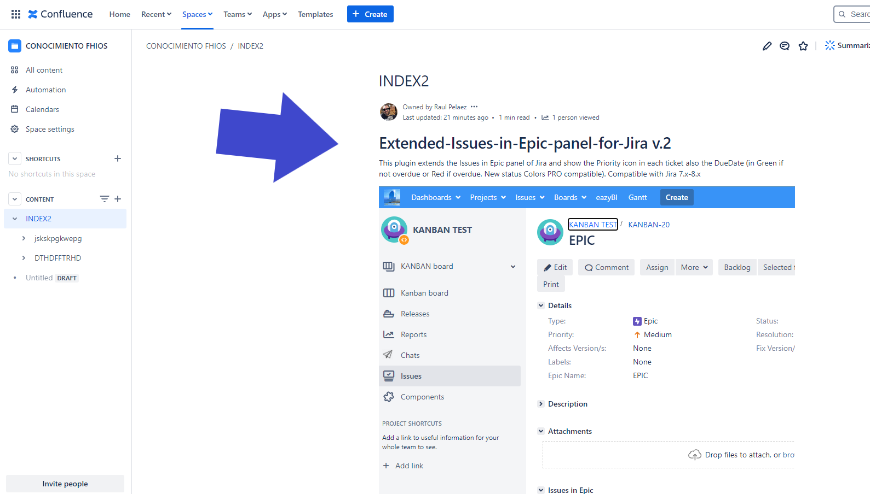Click INDEX2 breadcrumb link
Viewport: 870px width, 494px height.
point(250,46)
